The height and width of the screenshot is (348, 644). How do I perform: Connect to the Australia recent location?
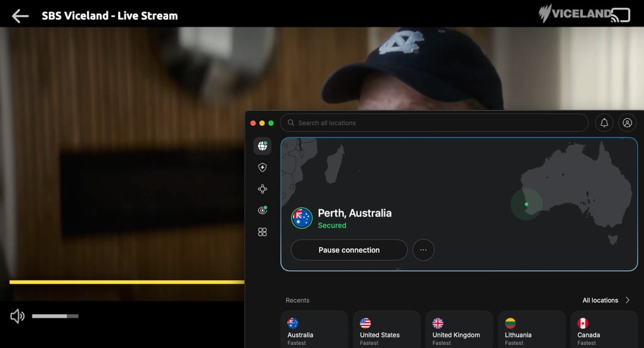[314, 330]
